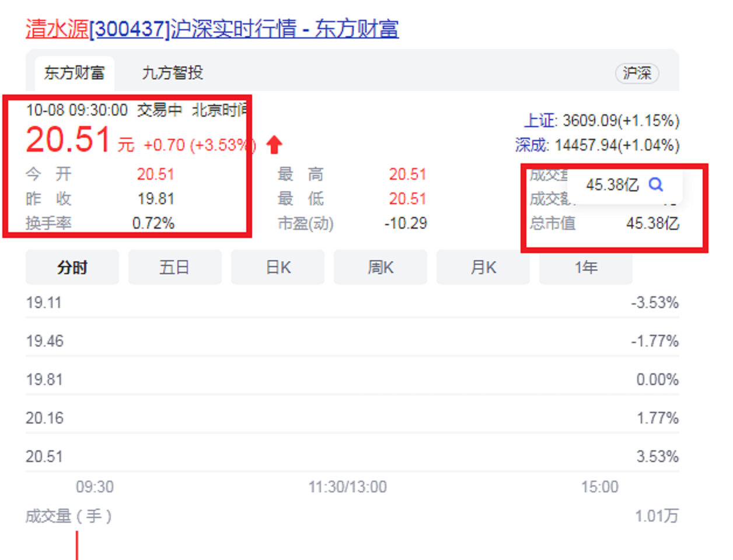Select the 分时 chart tab
The height and width of the screenshot is (560, 733).
click(x=72, y=267)
